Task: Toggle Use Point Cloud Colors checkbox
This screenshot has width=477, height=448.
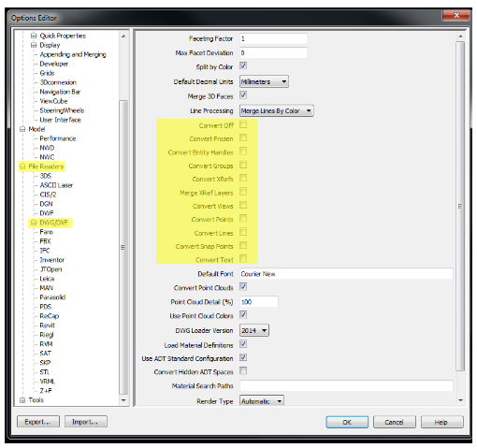Action: click(243, 315)
